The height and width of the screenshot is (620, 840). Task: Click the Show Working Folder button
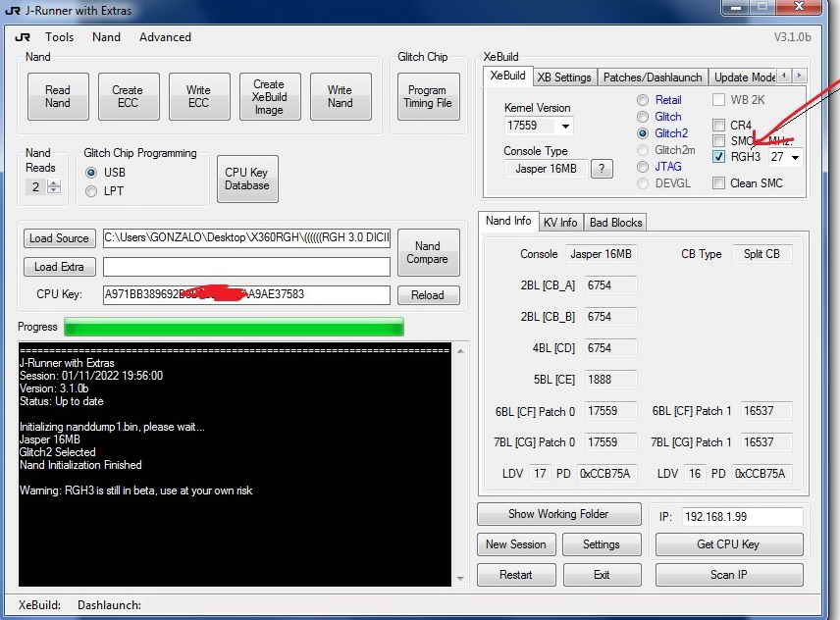[558, 514]
